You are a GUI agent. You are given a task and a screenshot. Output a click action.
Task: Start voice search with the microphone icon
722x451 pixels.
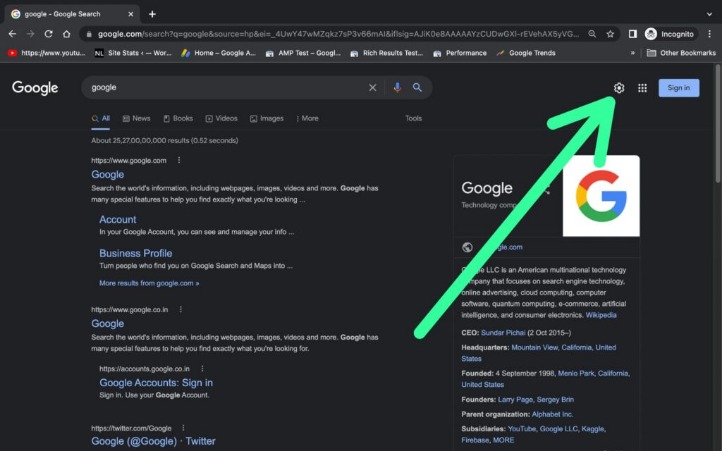397,88
